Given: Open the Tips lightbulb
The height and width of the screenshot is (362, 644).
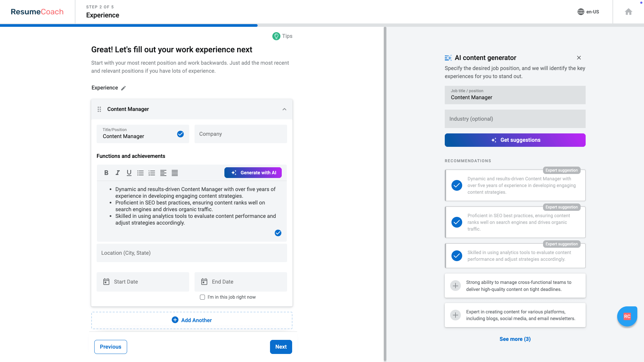Looking at the screenshot, I should click(276, 36).
